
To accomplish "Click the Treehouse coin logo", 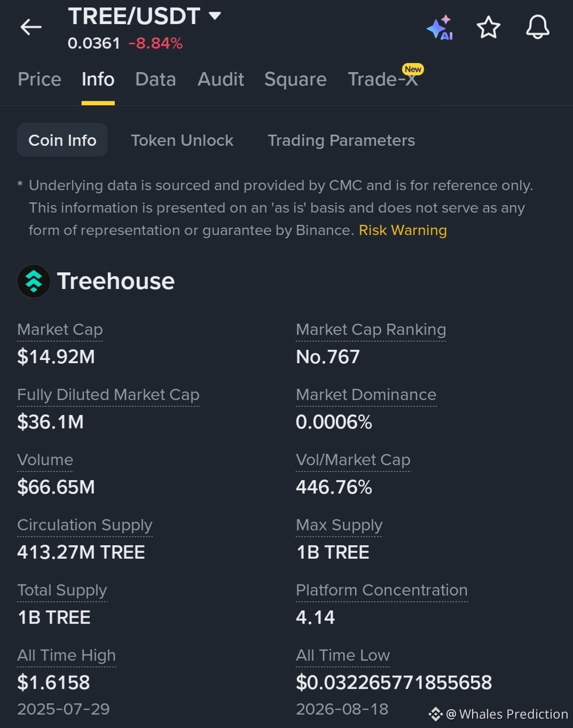I will tap(34, 281).
